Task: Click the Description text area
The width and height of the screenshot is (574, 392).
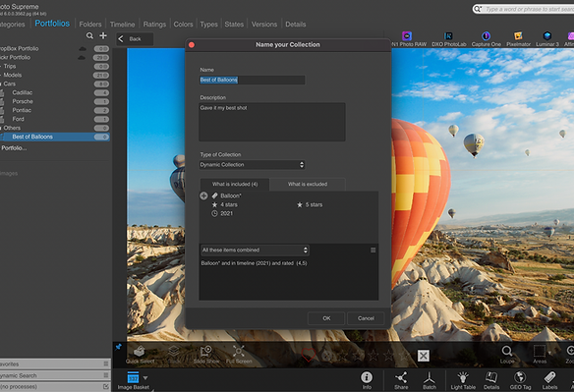Action: click(272, 122)
